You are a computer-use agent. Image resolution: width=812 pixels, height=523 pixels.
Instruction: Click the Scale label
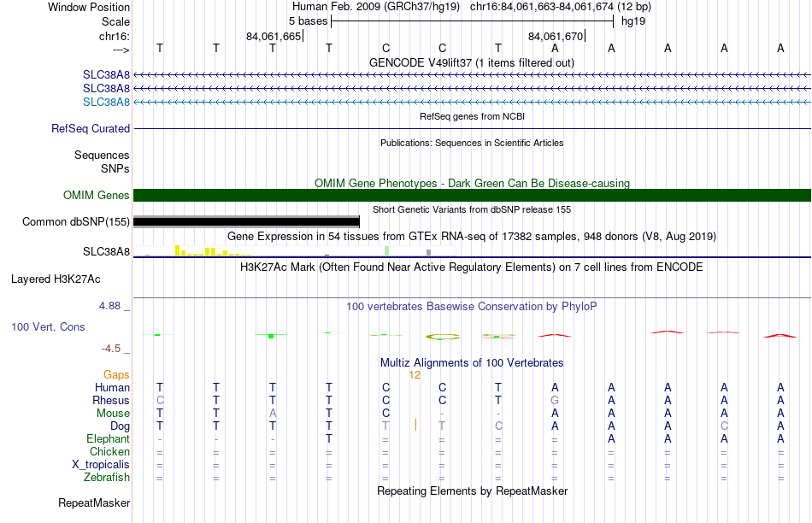click(x=115, y=21)
